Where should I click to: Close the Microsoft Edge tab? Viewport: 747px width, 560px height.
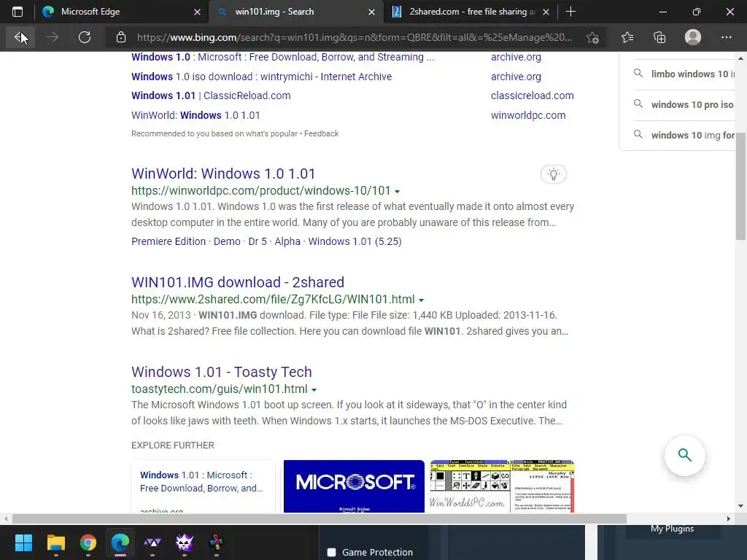tap(197, 12)
